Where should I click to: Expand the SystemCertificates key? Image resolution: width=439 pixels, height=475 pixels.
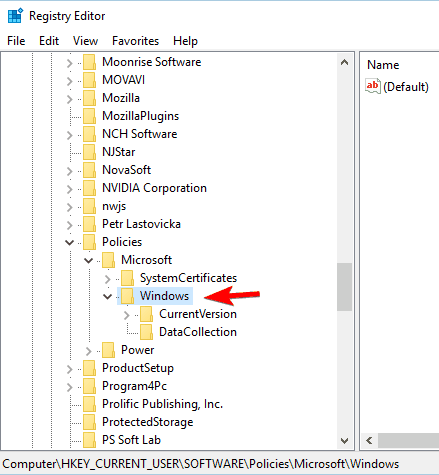pyautogui.click(x=107, y=279)
